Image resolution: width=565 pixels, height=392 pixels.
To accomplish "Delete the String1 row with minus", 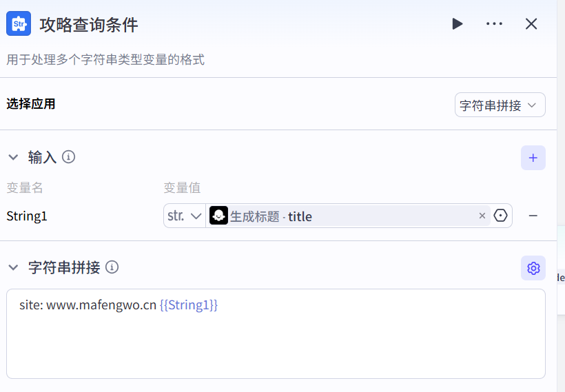I will [533, 216].
